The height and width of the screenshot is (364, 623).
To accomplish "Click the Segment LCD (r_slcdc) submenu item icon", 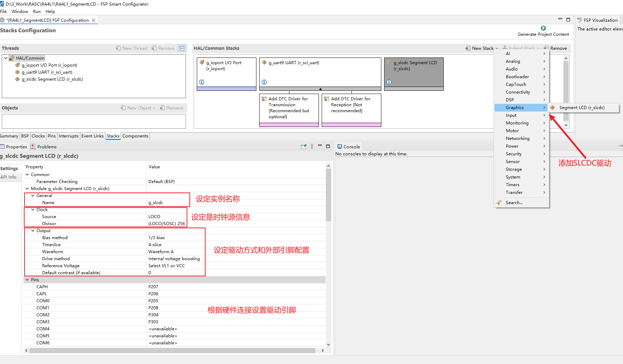I will click(552, 108).
